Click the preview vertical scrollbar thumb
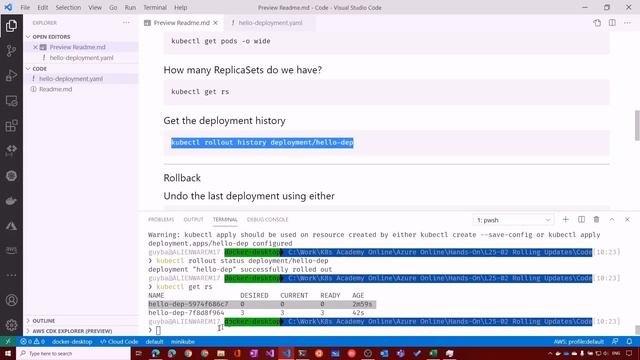640x360 pixels. (x=637, y=126)
